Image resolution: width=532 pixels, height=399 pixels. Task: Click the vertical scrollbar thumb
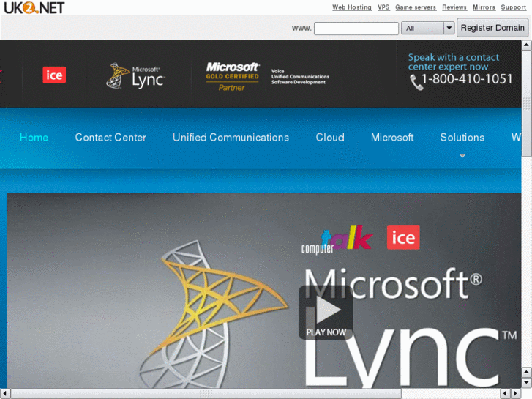pos(527,103)
